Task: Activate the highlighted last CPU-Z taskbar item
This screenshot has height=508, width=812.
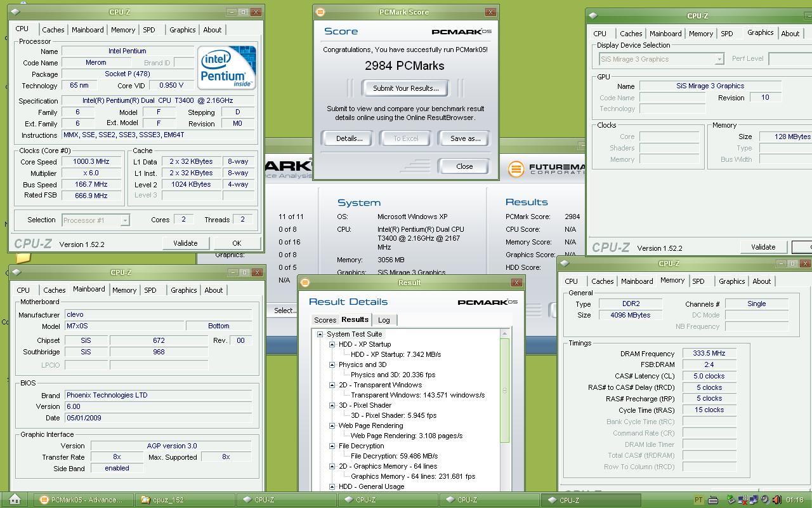Action: click(x=591, y=500)
